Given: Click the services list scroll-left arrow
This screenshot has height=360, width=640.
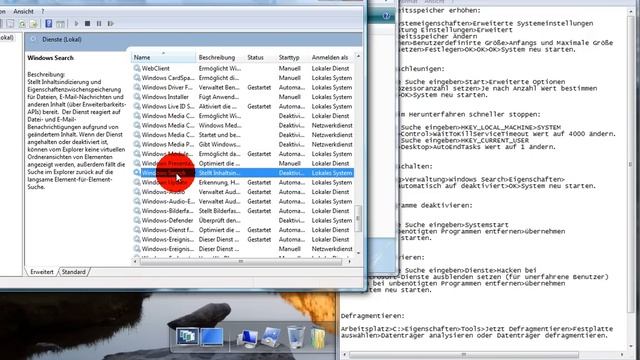Looking at the screenshot, I should point(135,261).
